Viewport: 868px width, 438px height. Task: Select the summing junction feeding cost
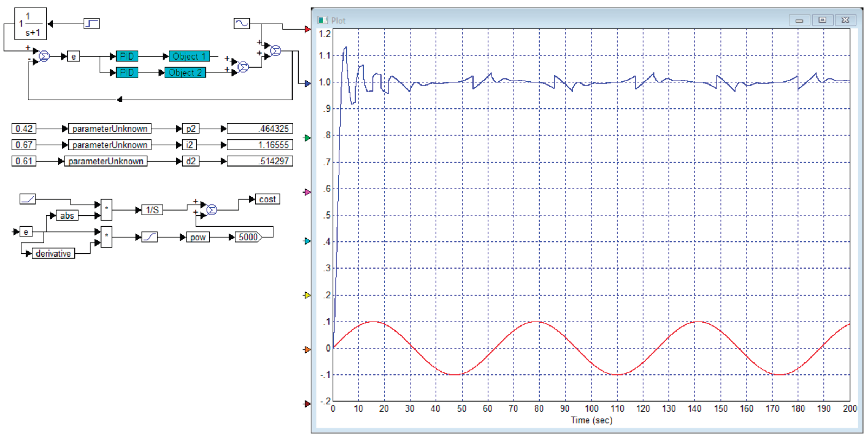(212, 210)
